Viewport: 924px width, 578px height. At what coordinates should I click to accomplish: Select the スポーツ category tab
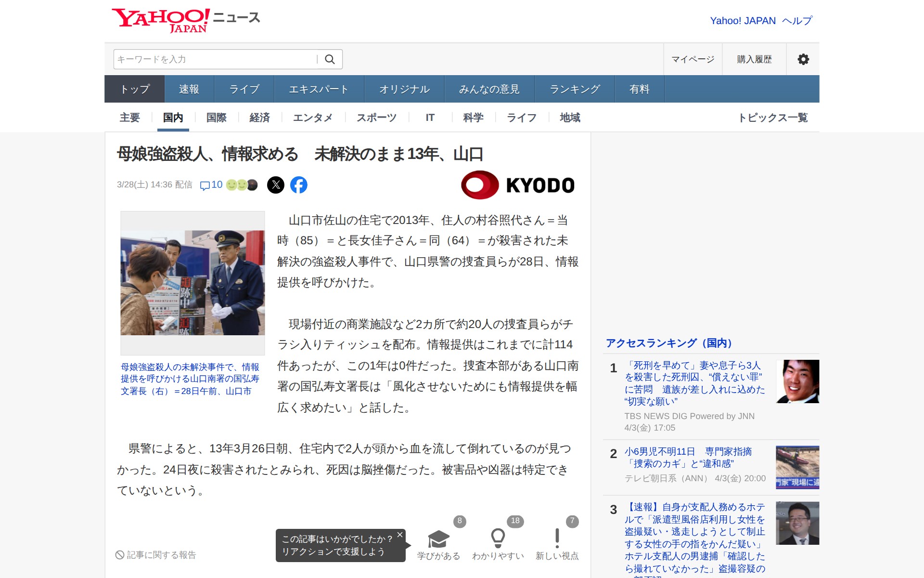(x=376, y=118)
